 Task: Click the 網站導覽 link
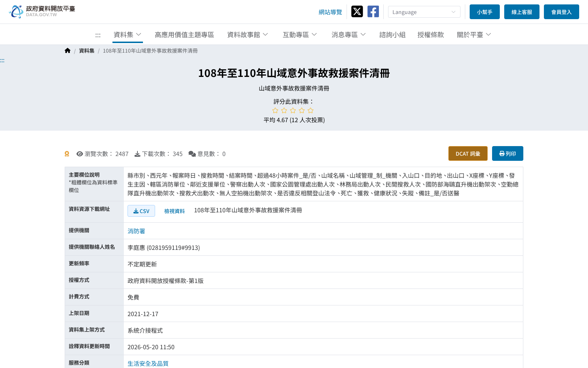pyautogui.click(x=330, y=12)
